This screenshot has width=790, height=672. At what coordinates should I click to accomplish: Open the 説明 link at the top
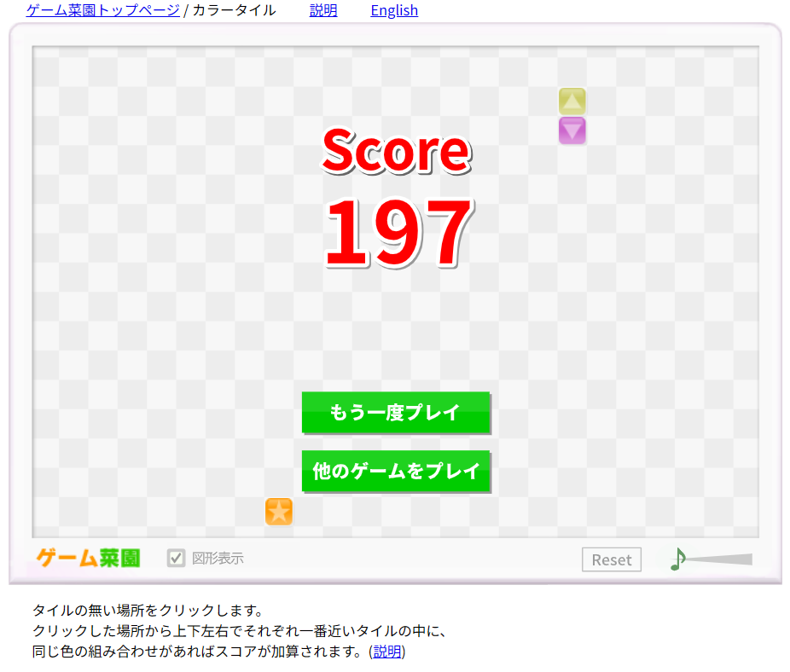click(x=323, y=10)
